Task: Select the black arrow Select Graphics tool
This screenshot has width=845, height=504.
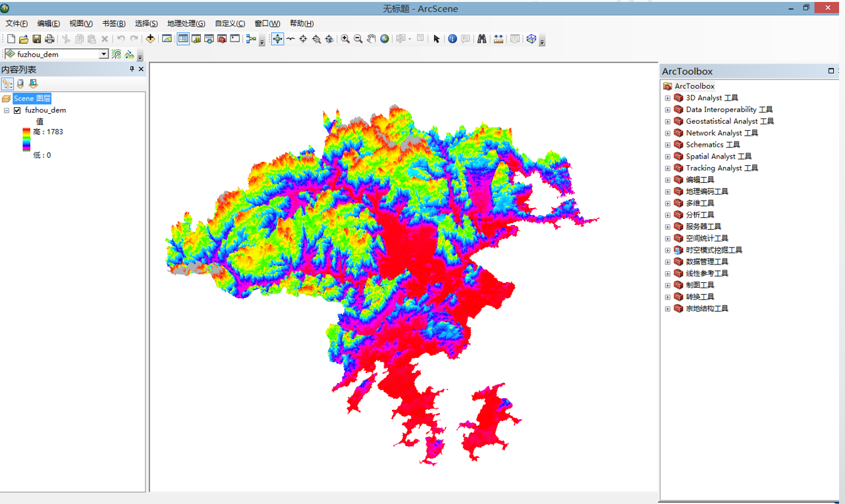Action: point(436,39)
